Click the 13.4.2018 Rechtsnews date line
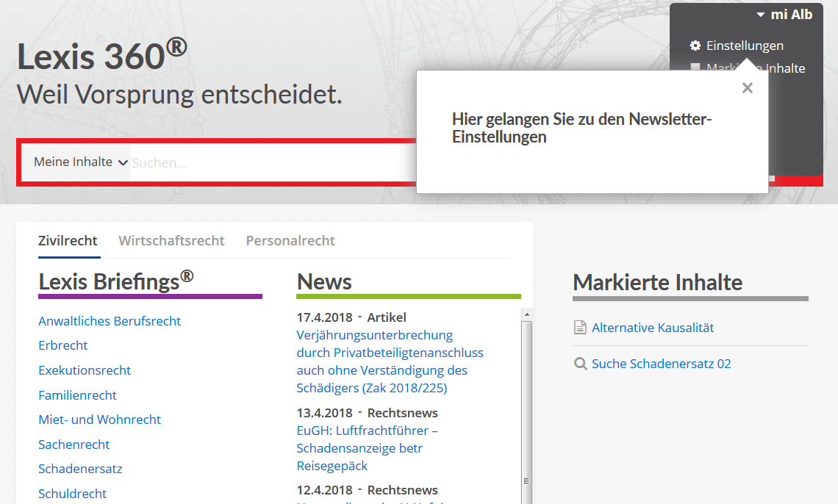Screen dimensions: 838x504 [x=367, y=413]
